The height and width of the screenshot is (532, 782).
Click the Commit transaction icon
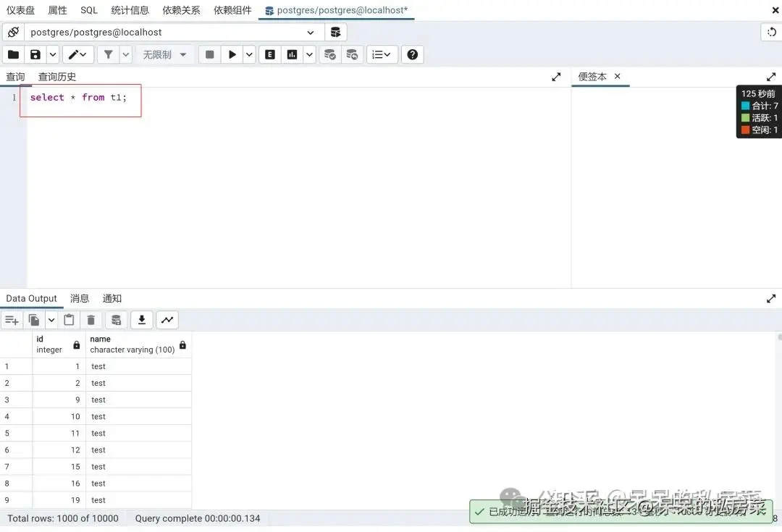click(329, 55)
